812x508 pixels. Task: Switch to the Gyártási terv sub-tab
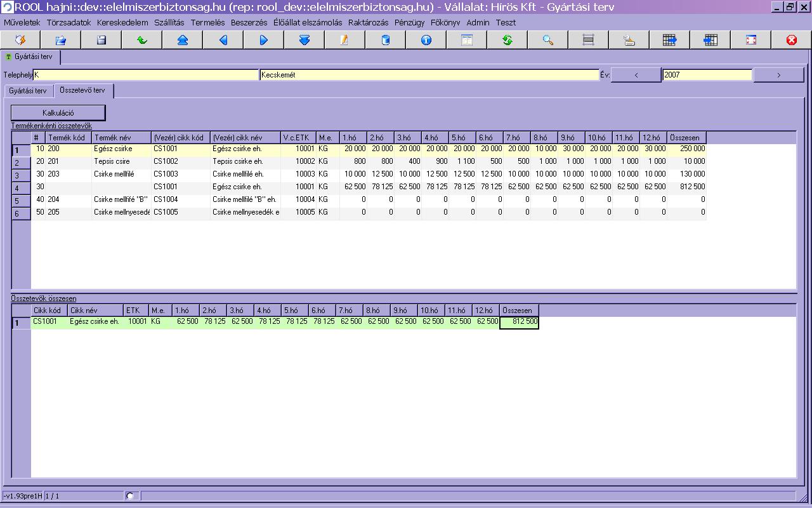click(x=28, y=91)
